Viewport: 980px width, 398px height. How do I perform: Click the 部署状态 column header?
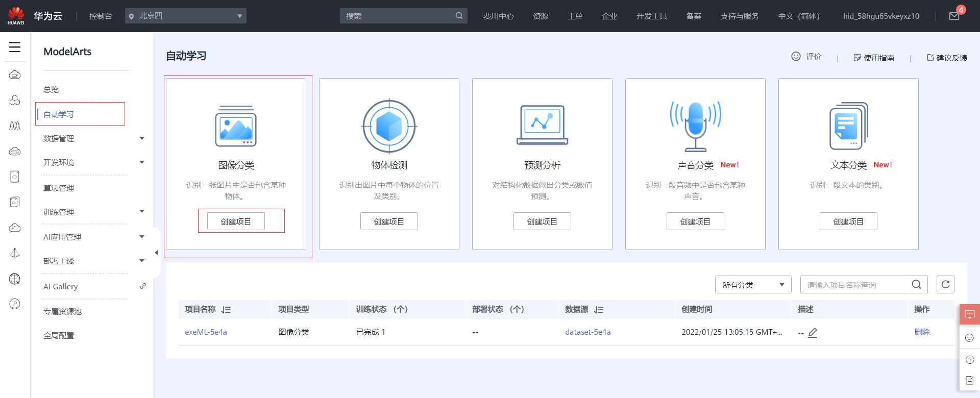498,309
